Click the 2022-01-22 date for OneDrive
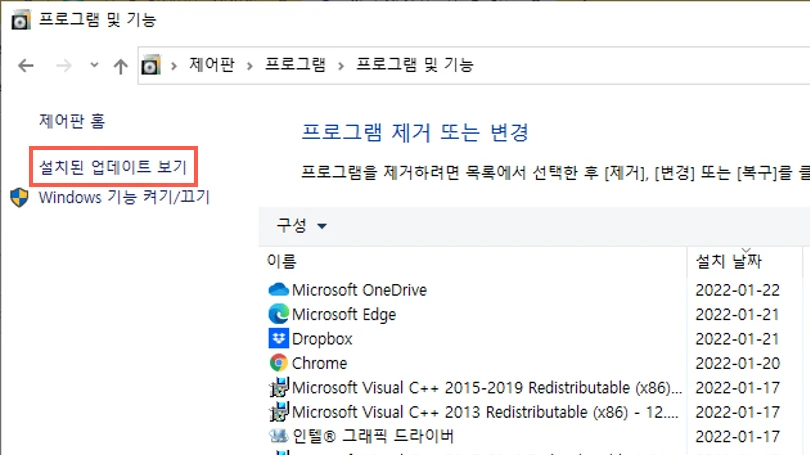Viewport: 810px width, 455px height. pos(738,290)
